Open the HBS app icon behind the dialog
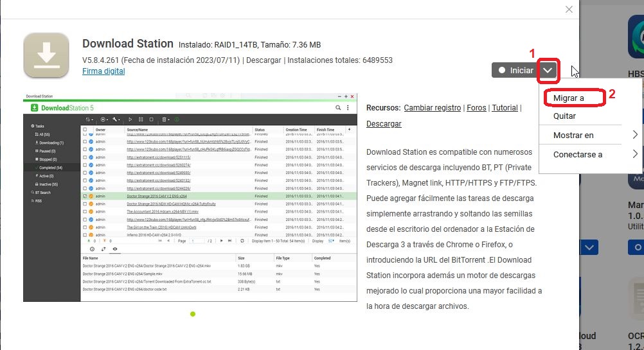This screenshot has height=350, width=644. click(x=635, y=39)
